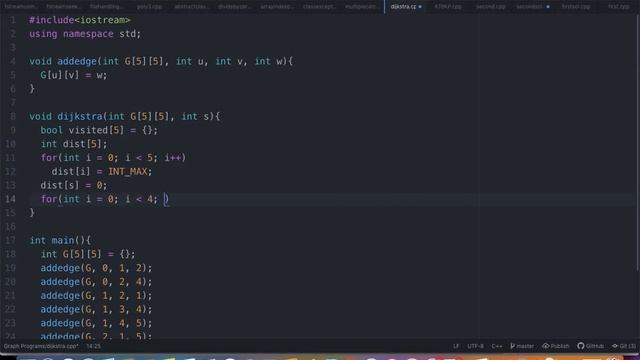The width and height of the screenshot is (640, 360).
Task: Click the file path Graph Programs/dijkstra.cpp
Action: (41, 346)
